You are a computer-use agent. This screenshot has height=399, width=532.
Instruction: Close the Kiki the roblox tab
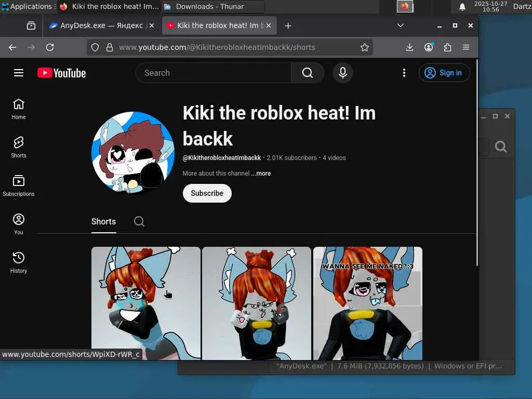pyautogui.click(x=269, y=25)
